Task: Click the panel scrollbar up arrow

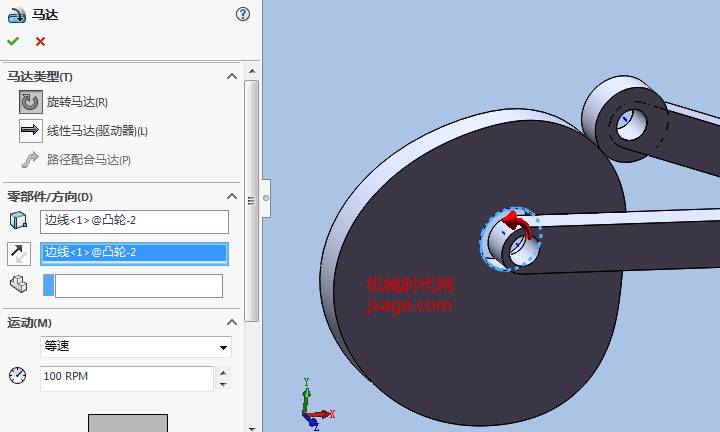Action: coord(252,71)
